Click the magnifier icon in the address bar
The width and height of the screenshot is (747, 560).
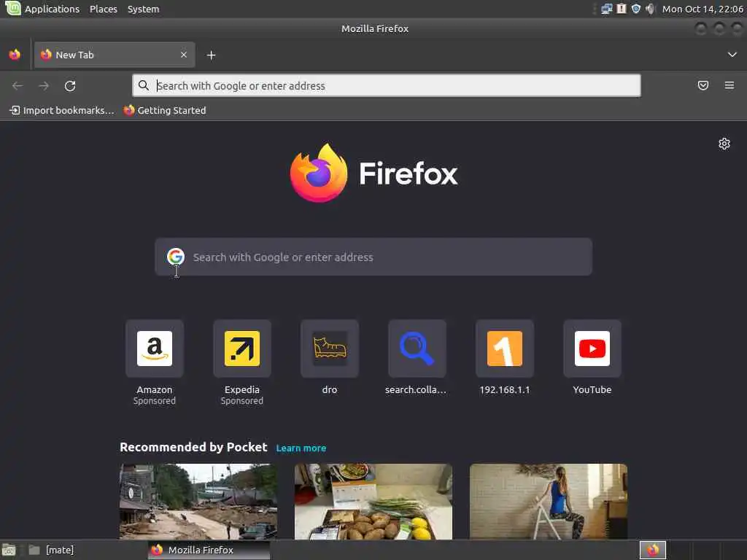point(144,85)
